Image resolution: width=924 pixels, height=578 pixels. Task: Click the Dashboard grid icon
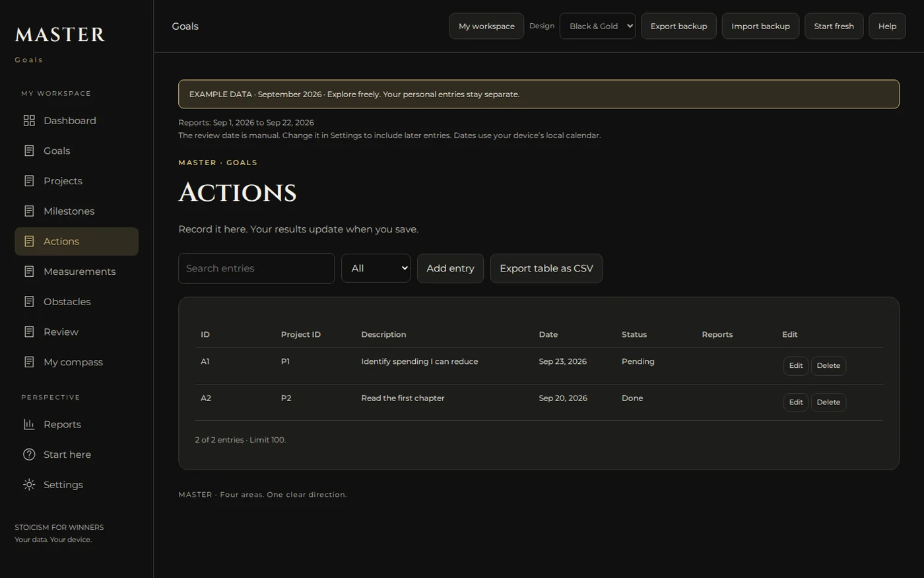click(29, 120)
